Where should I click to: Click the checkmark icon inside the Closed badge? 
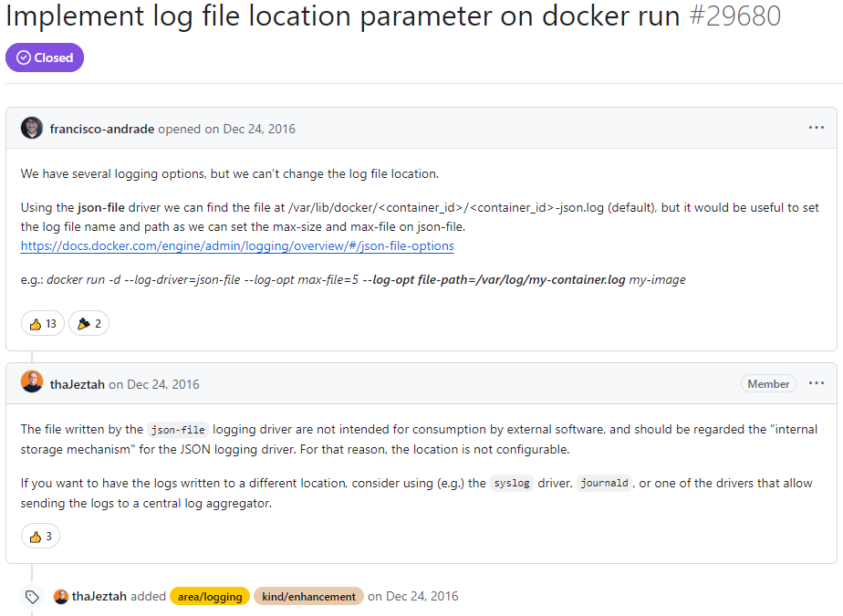(22, 57)
